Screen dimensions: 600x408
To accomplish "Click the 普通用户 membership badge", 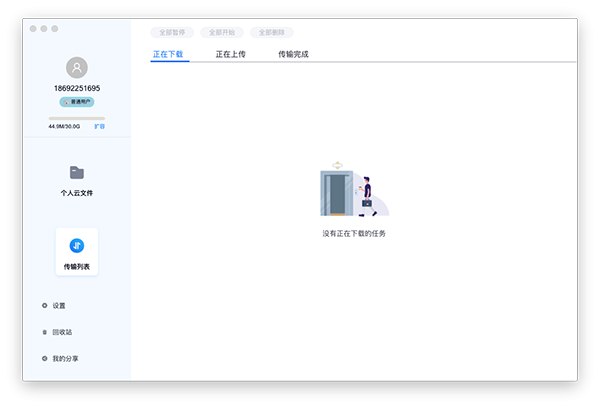I will (x=77, y=102).
